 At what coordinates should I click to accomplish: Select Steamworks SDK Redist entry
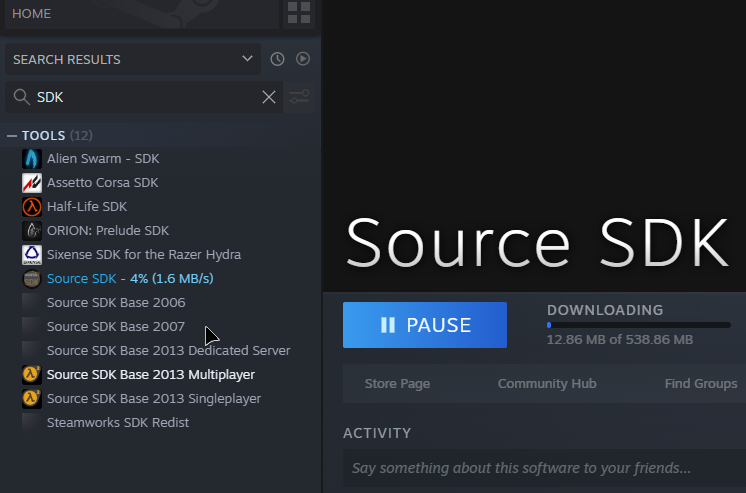click(x=118, y=423)
